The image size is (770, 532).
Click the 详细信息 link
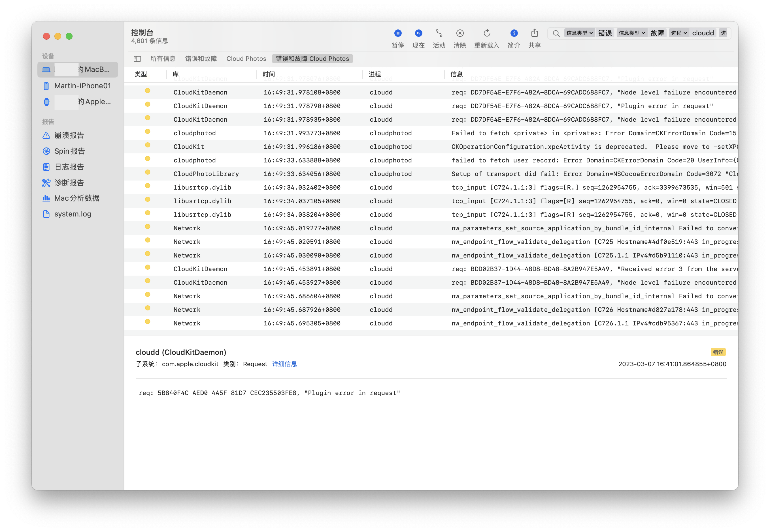(284, 364)
